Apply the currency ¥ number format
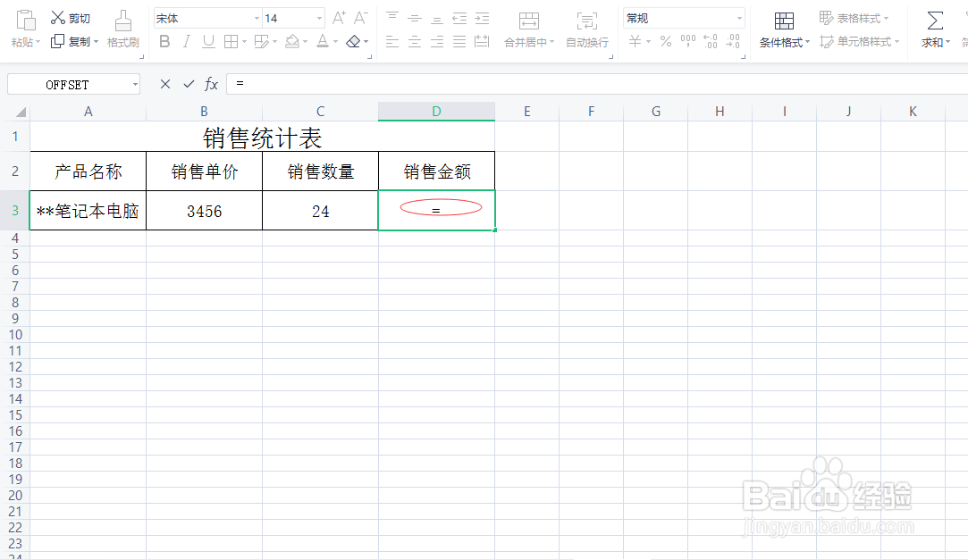Screen dimensions: 968x560 (635, 41)
